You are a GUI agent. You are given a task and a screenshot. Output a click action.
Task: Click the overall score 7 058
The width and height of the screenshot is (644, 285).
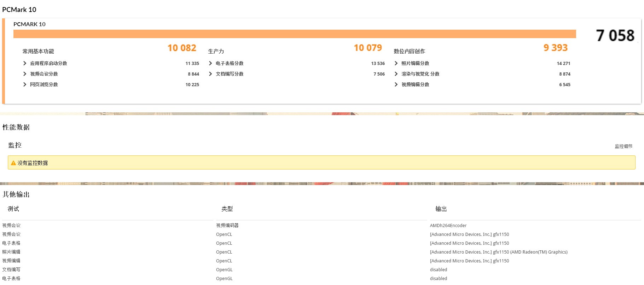(x=615, y=36)
